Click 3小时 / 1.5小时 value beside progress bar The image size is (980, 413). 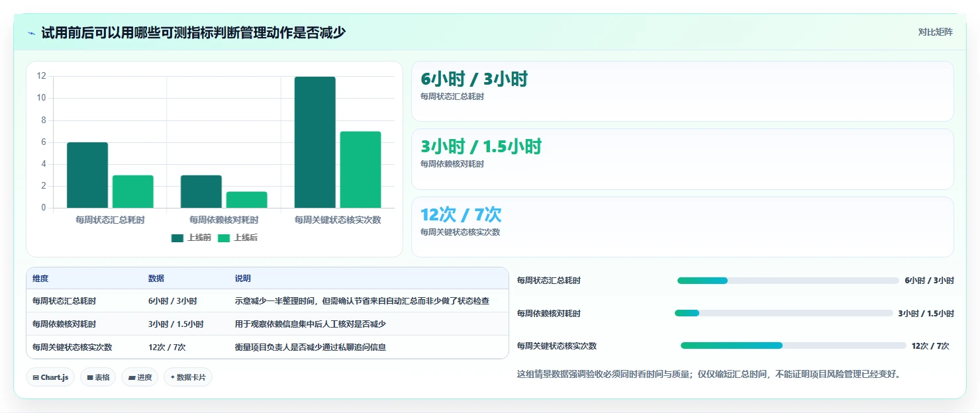[x=926, y=313]
